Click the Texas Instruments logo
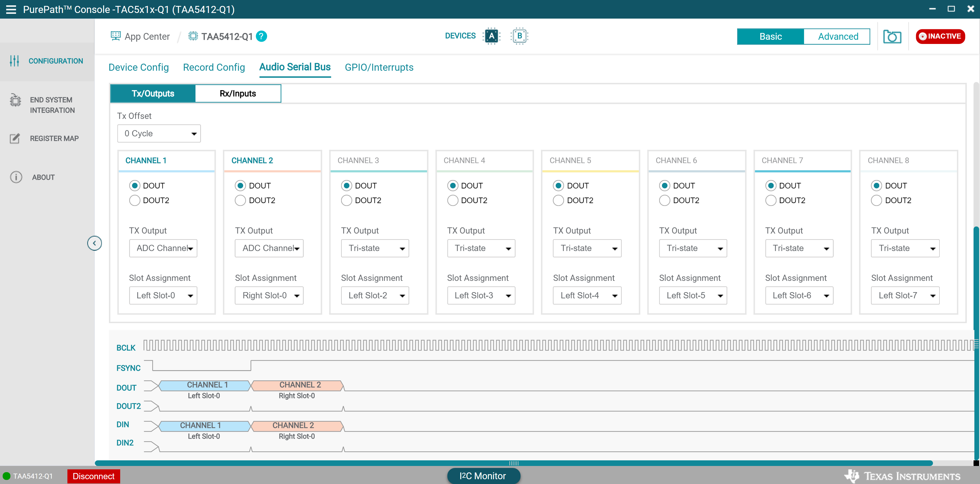 (x=902, y=476)
